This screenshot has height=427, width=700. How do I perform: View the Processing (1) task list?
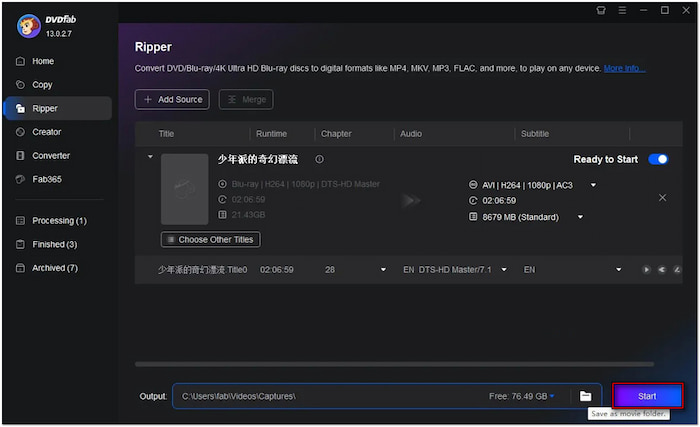59,221
